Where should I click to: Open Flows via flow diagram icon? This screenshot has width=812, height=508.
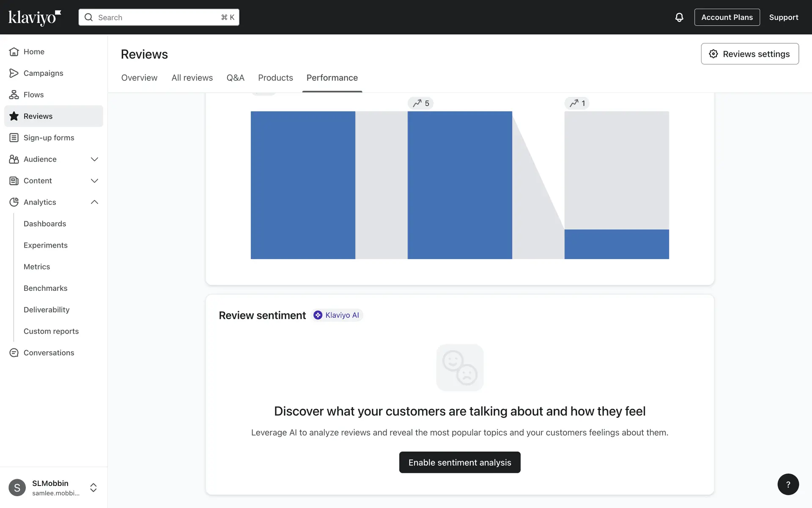(14, 95)
